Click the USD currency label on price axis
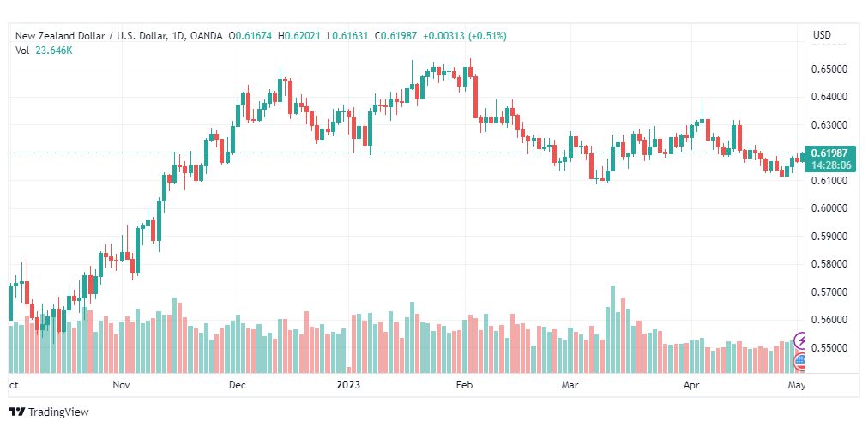This screenshot has height=427, width=868. 822,35
